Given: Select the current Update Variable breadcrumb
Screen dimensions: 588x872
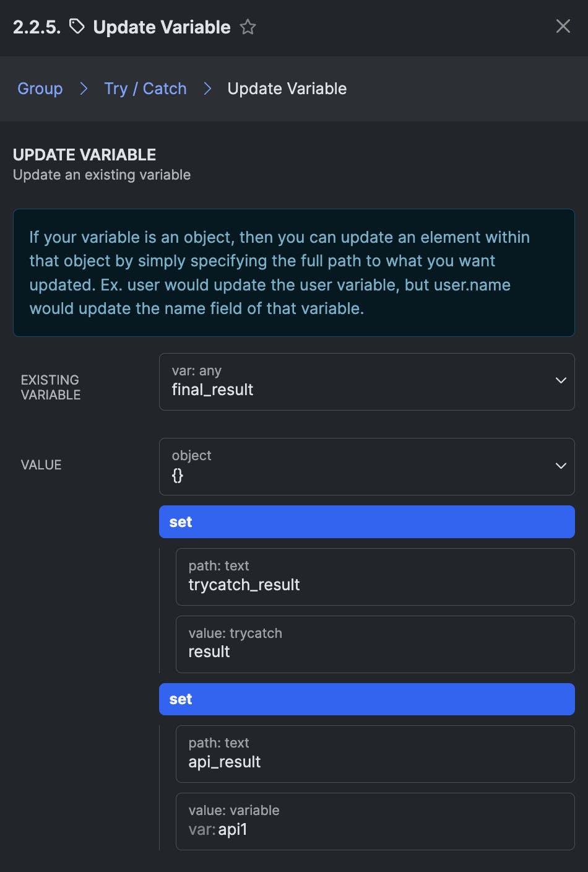Looking at the screenshot, I should point(287,89).
